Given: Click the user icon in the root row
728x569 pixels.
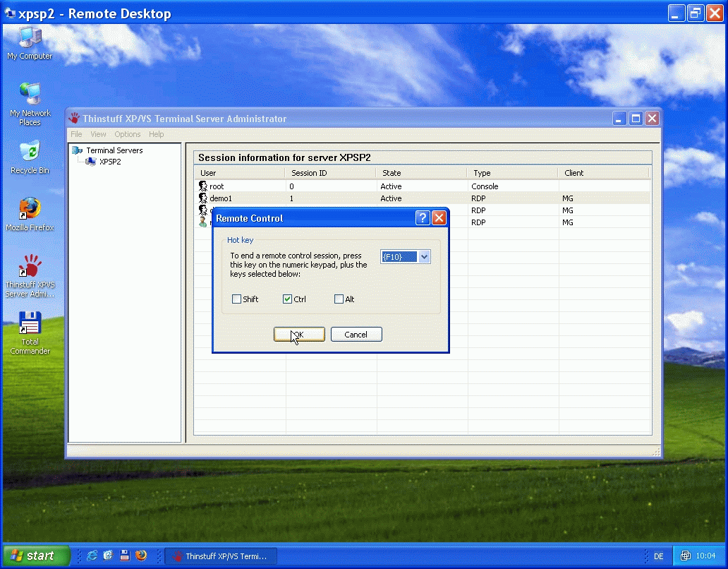Looking at the screenshot, I should (x=203, y=186).
